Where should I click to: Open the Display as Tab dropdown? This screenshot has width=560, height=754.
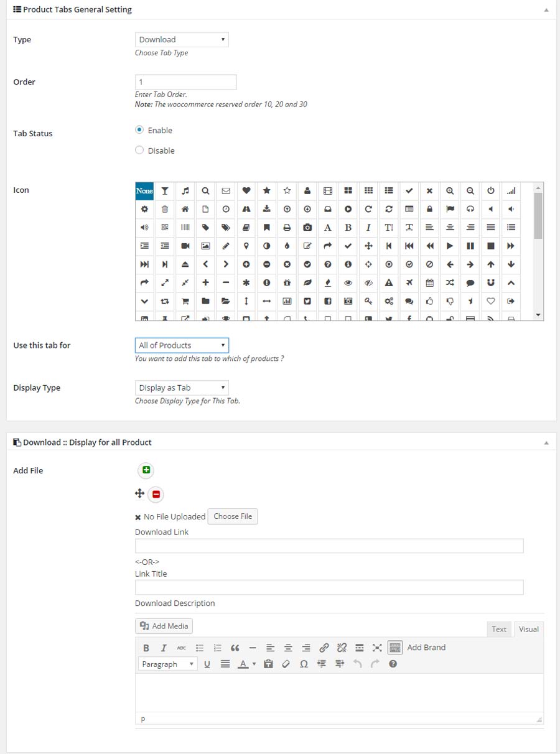coord(182,388)
